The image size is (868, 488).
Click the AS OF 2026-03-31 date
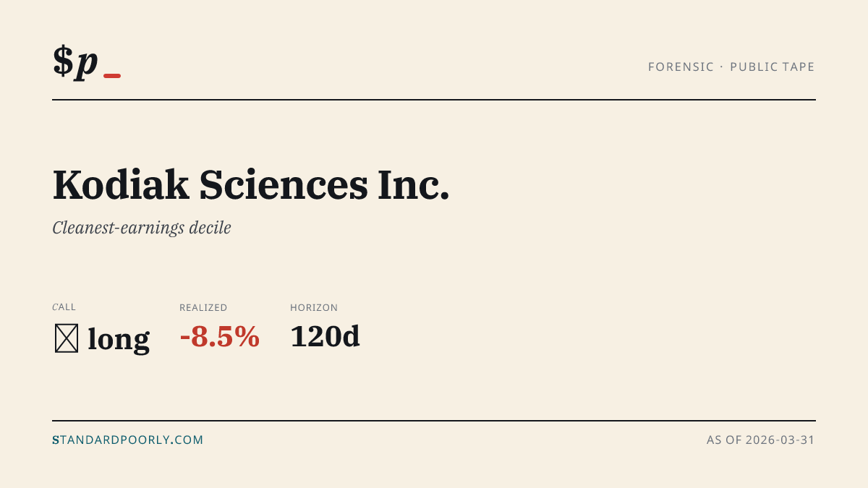tap(761, 440)
